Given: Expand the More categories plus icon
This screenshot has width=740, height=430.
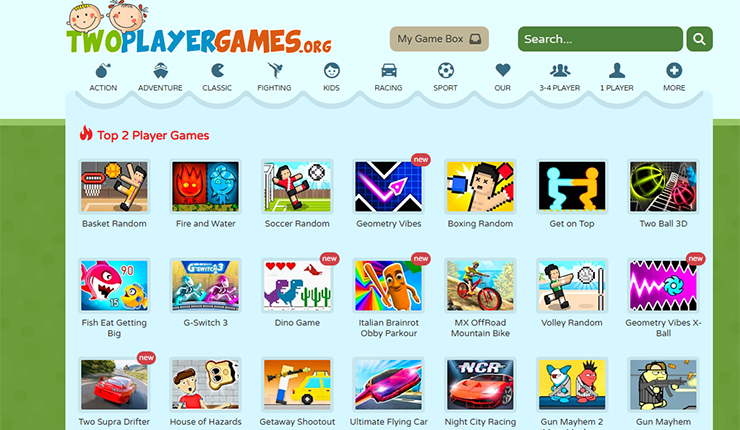Looking at the screenshot, I should click(674, 71).
